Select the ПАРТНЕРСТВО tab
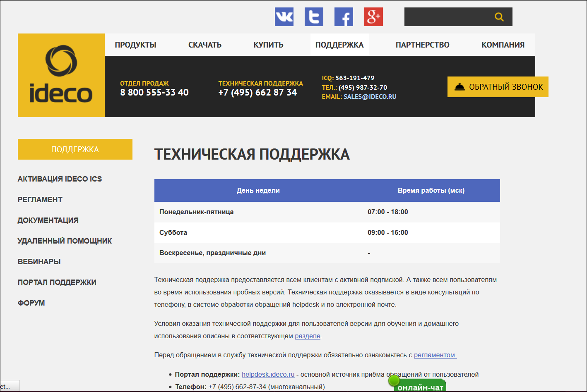The height and width of the screenshot is (392, 587). pos(422,44)
